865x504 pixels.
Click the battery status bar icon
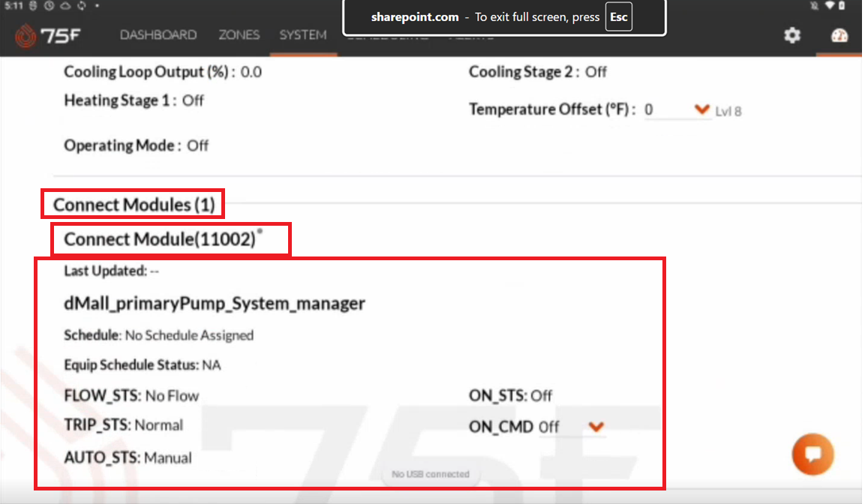pos(842,5)
